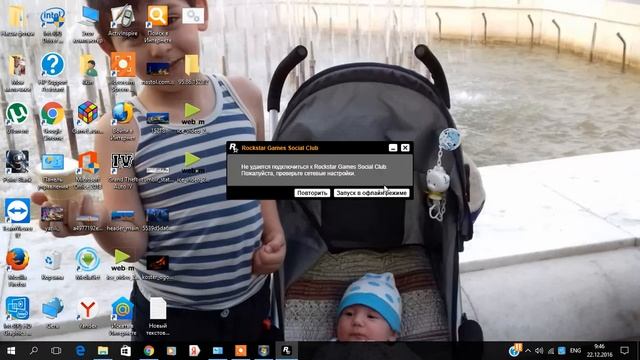Open the orange recorder app in taskbar
The width and height of the screenshot is (640, 360).
pos(240,351)
